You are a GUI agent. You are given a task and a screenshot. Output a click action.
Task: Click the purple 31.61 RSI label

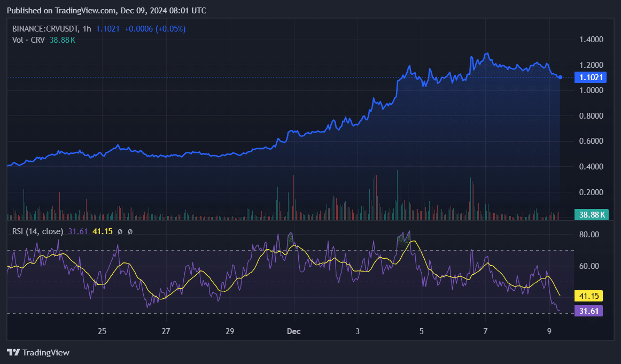(588, 309)
